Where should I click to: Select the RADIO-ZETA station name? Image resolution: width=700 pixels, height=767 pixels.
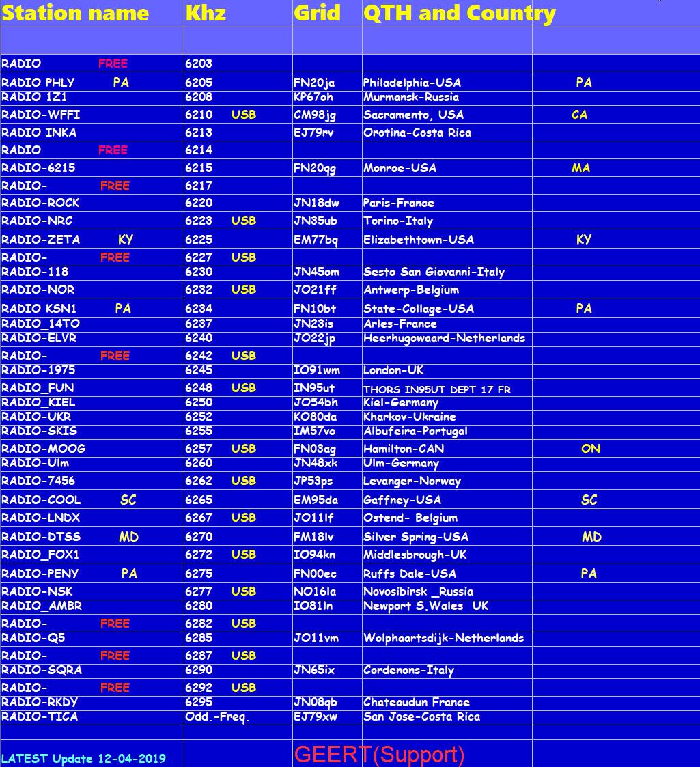[40, 239]
